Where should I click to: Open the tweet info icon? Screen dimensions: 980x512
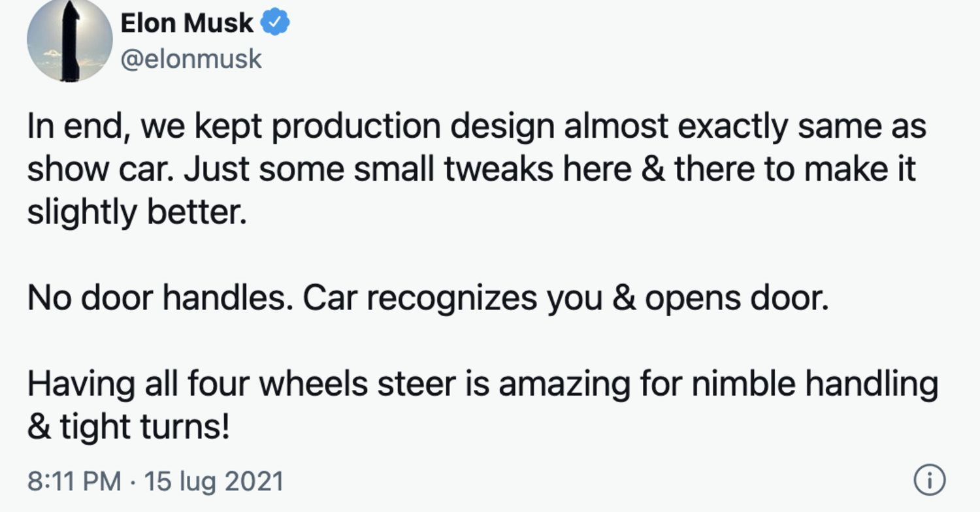(928, 481)
